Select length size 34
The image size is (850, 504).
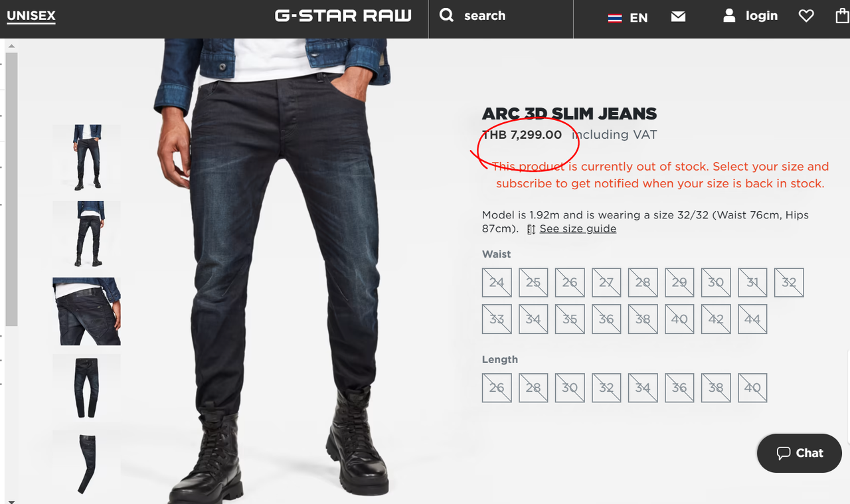coord(643,388)
